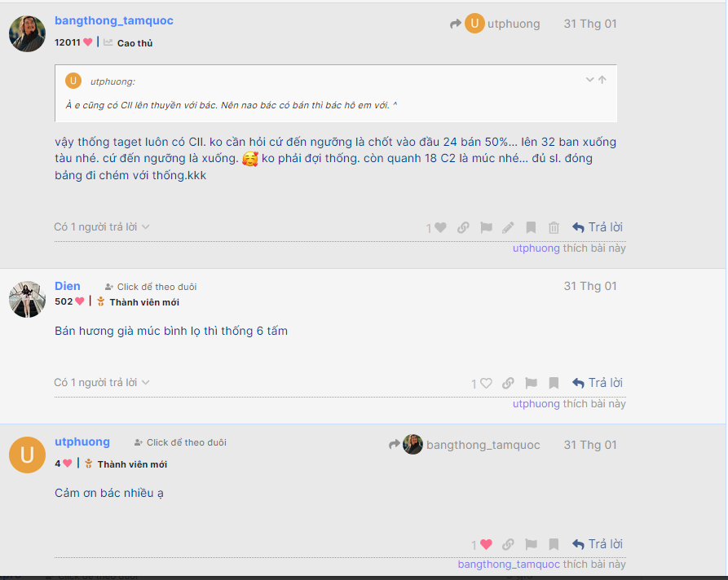Viewport: 728px width, 580px height.
Task: Toggle bookmark on utphuong's thank-you post
Action: tap(554, 544)
